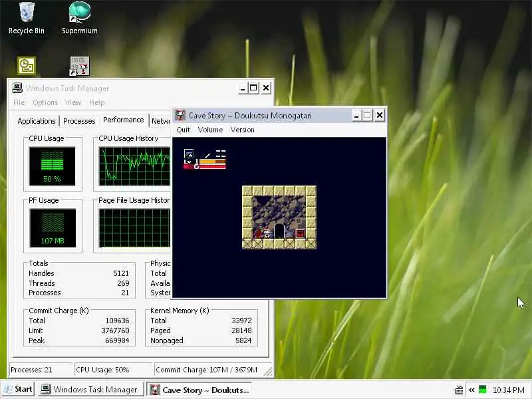
Task: Click Quit in Cave Story menu
Action: 183,130
